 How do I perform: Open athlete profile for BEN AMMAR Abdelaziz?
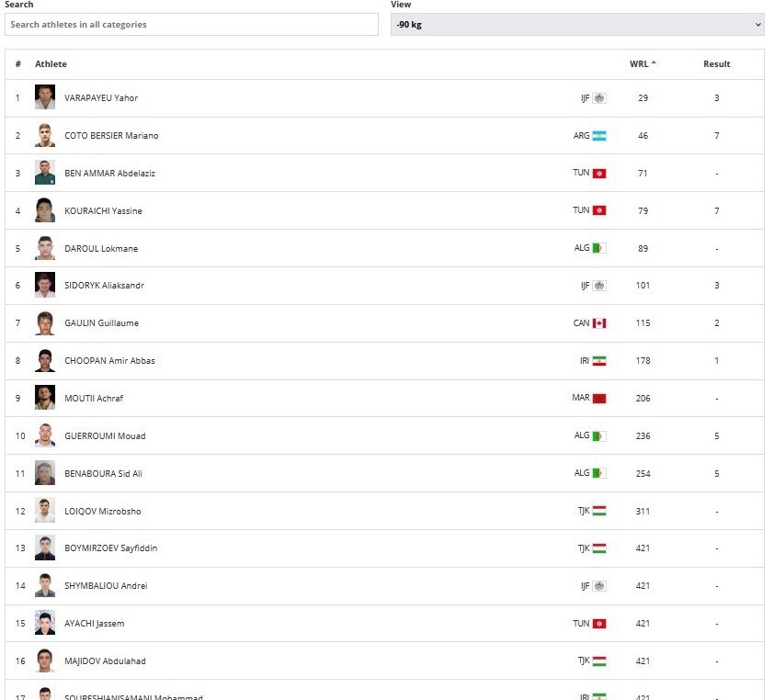(109, 174)
